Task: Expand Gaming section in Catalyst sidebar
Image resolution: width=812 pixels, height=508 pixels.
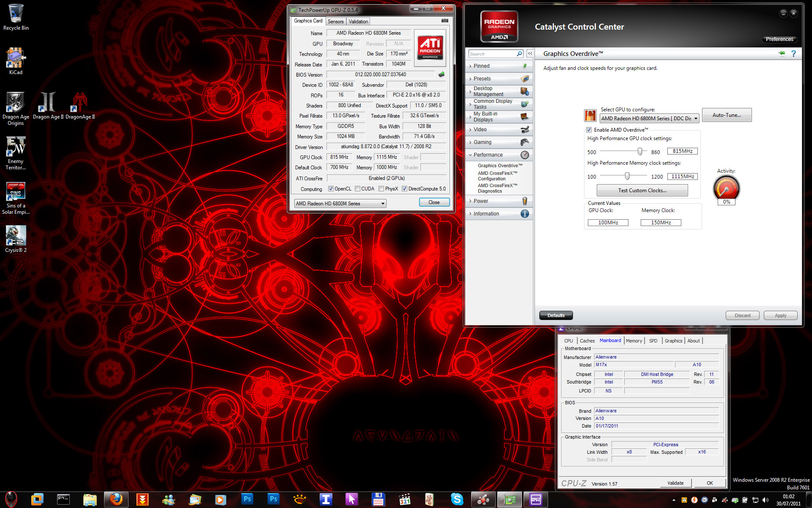Action: point(499,142)
